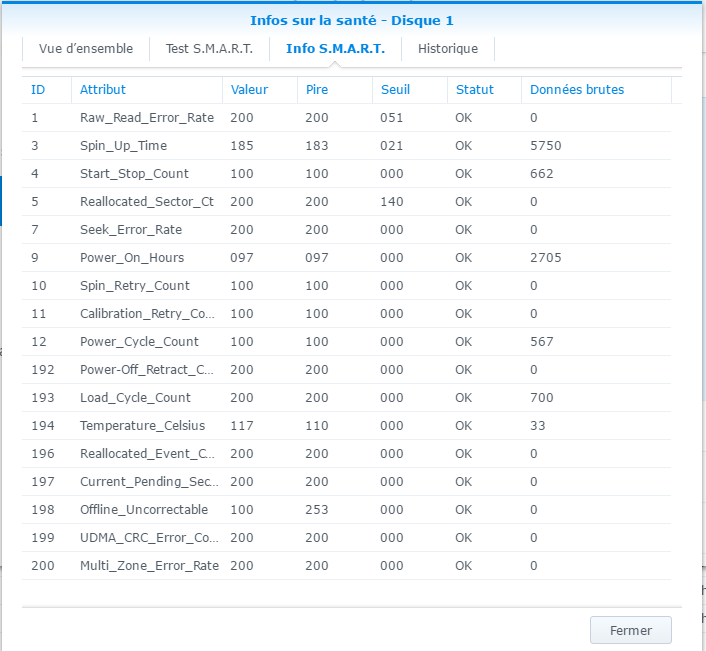The height and width of the screenshot is (651, 706).
Task: Select the Raw_Read_Error_Rate row
Action: [x=346, y=118]
